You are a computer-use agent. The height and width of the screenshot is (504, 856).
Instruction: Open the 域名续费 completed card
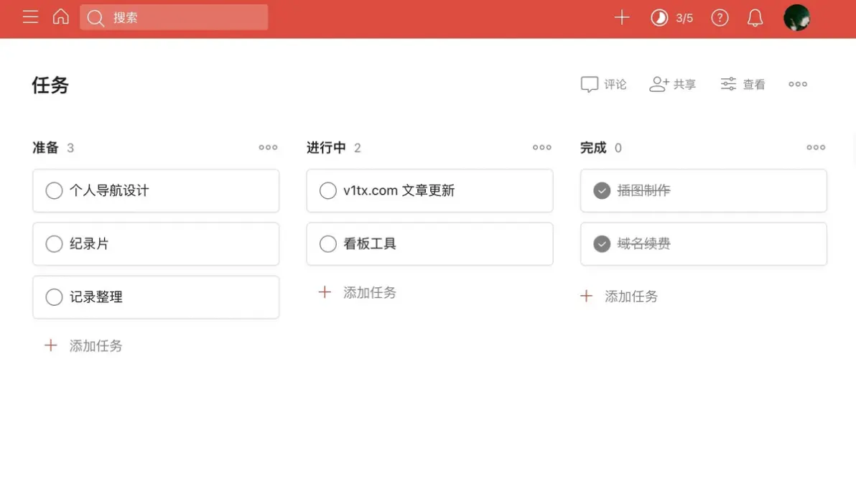point(704,244)
